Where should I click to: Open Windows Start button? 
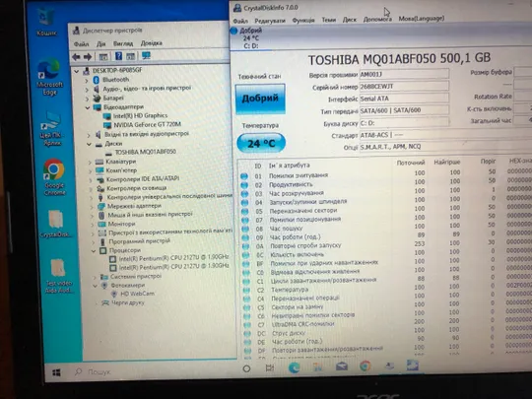point(56,372)
